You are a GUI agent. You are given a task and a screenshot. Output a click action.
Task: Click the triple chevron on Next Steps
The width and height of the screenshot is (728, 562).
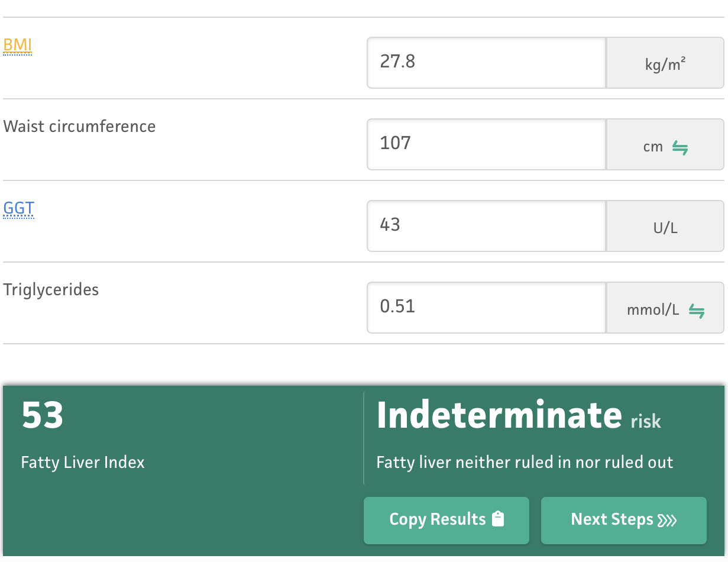[667, 520]
